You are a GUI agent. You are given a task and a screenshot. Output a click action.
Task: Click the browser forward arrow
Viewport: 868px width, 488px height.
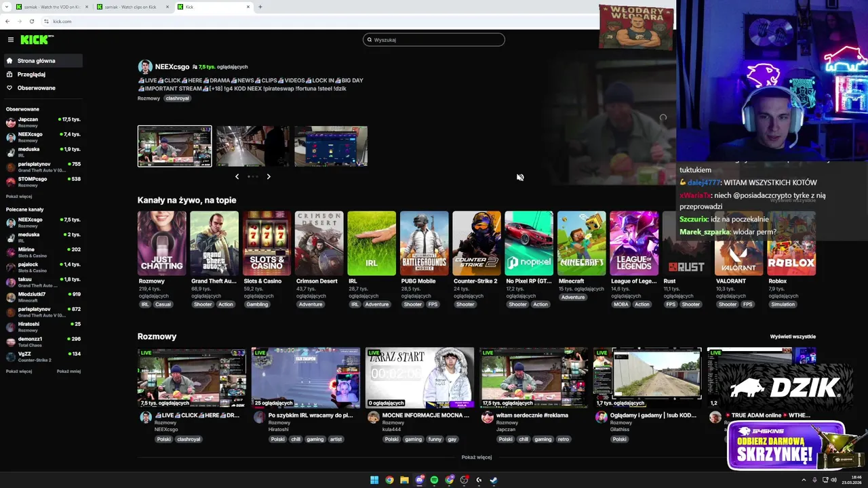tap(19, 21)
